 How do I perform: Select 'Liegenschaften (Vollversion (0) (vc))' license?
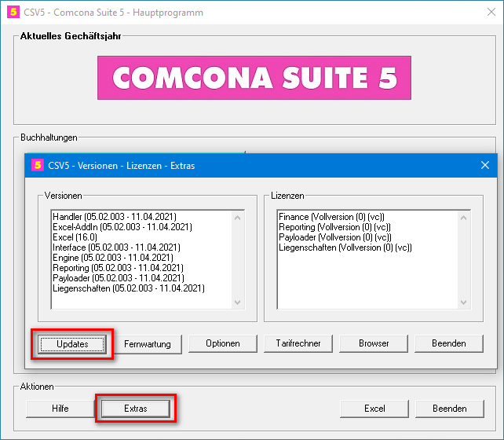[x=345, y=247]
